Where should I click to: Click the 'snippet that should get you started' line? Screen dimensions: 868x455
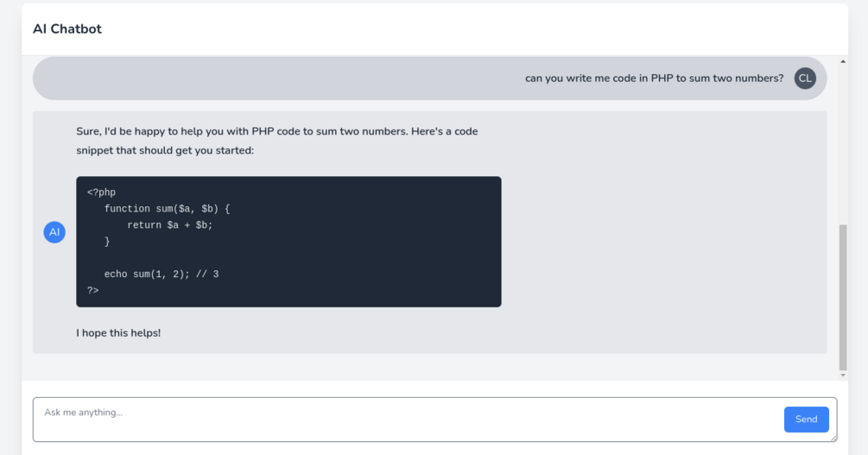(x=165, y=150)
